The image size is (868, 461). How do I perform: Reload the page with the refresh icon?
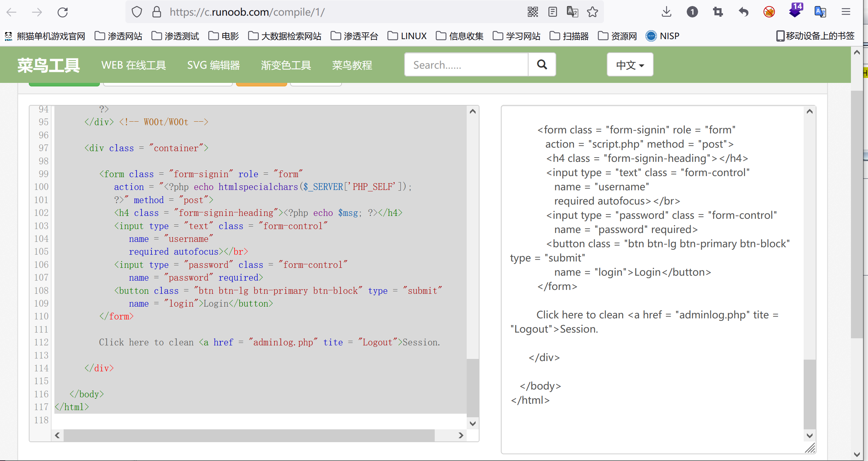63,12
